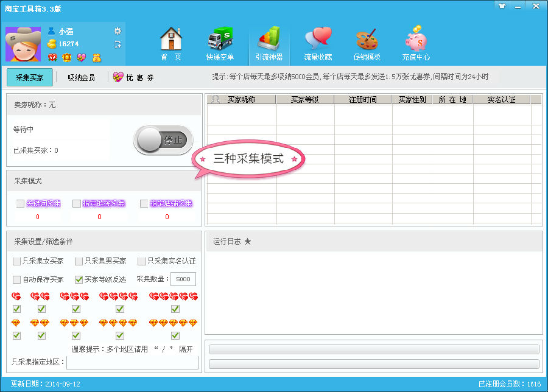Switch to 采集买家 tab
Viewport: 548px width, 392px height.
click(29, 77)
